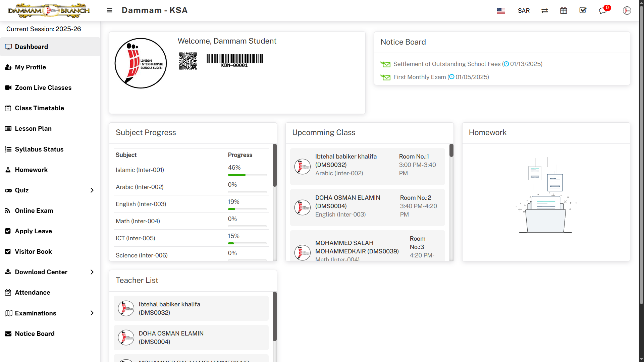This screenshot has width=644, height=362.
Task: Toggle the hamburger sidebar menu icon
Action: point(109,10)
